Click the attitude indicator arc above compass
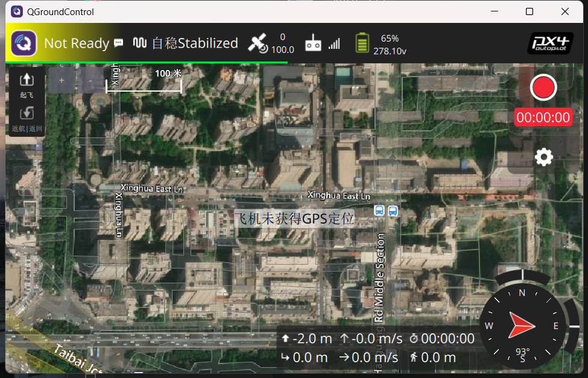Screen dimensions: 588x378 point(522,277)
